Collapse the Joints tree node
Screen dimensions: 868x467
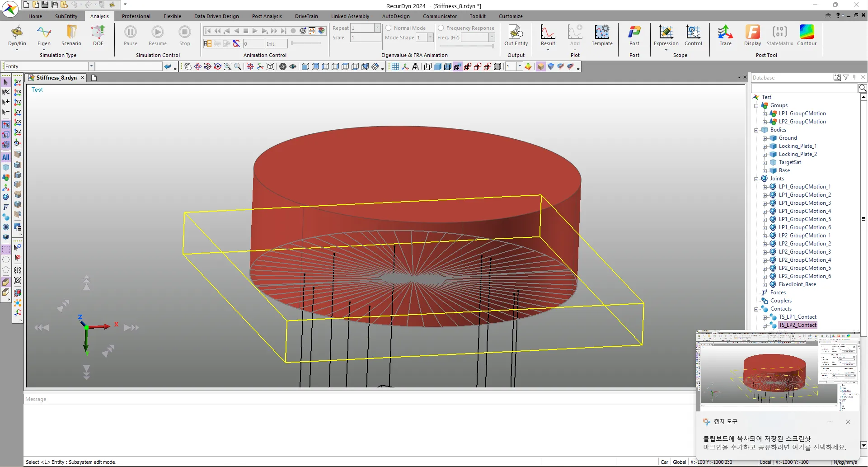[x=756, y=179]
